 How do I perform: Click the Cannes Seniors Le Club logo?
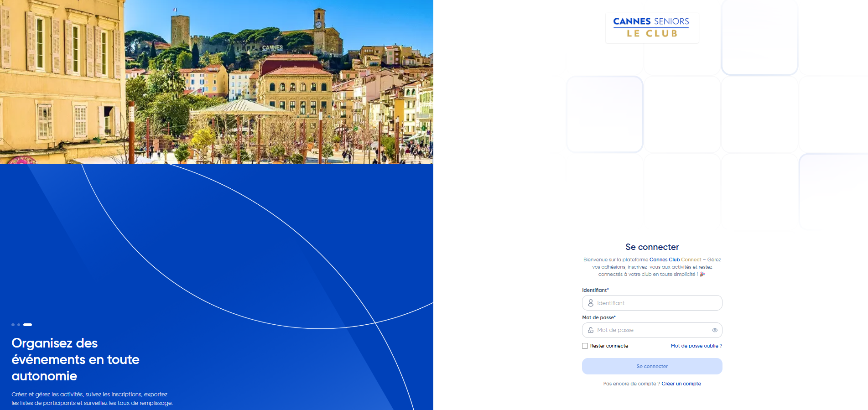pyautogui.click(x=651, y=27)
